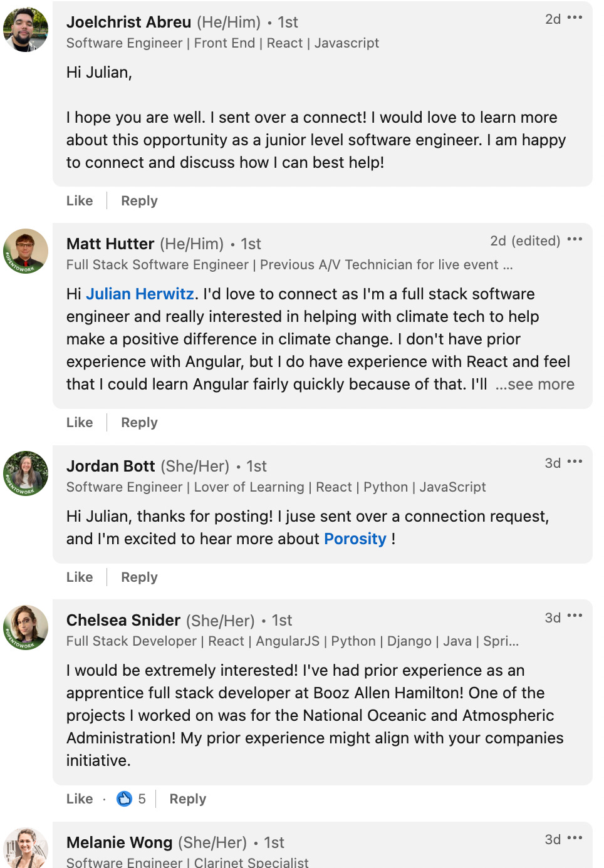Open options menu on Joelchrist Abreu's comment

575,18
